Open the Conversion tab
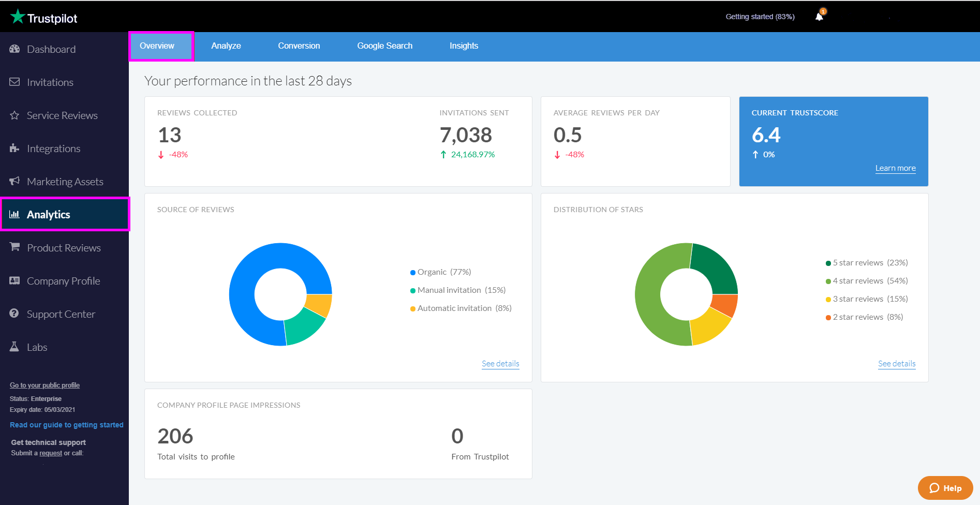The height and width of the screenshot is (505, 980). 299,46
